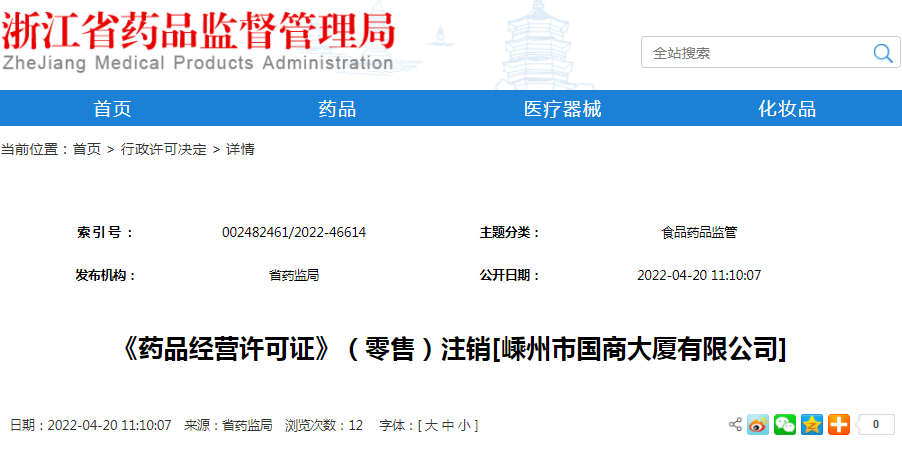The image size is (902, 452).
Task: Share via WeChat icon
Action: [785, 425]
